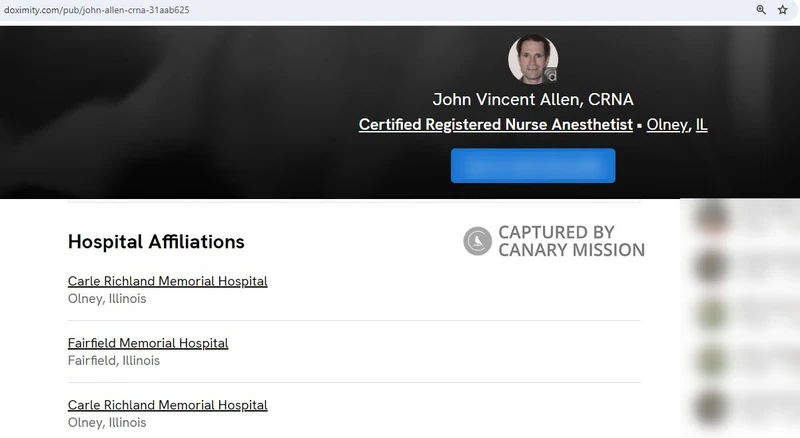Click the name John Vincent Allen, CRNA
The width and height of the screenshot is (800, 438).
click(533, 99)
